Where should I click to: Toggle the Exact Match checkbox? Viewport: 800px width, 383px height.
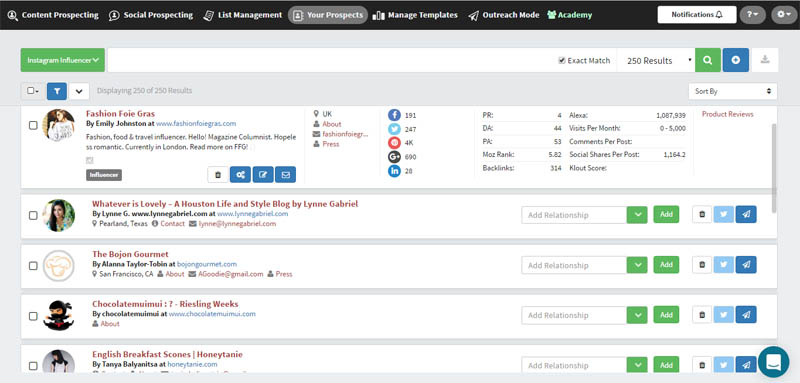[562, 60]
